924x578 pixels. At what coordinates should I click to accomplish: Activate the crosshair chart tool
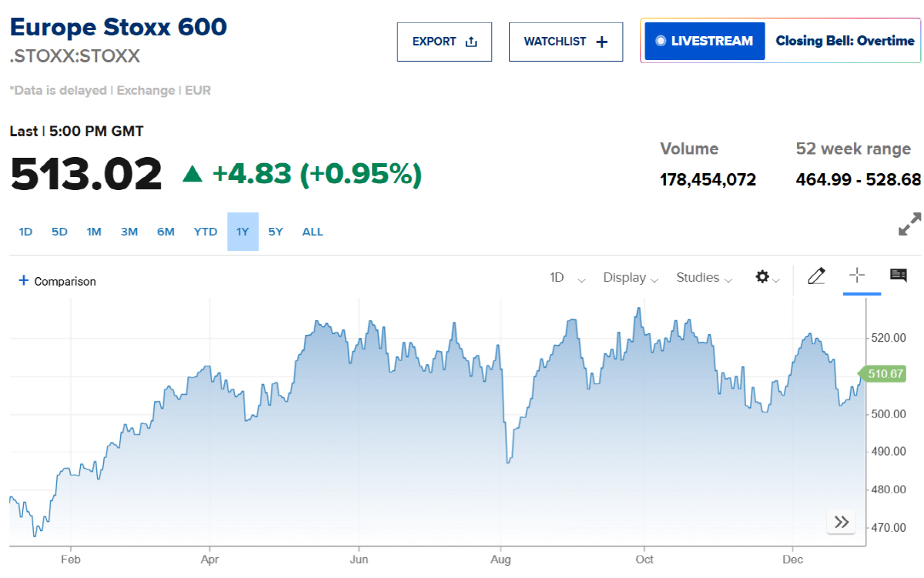[x=857, y=276]
